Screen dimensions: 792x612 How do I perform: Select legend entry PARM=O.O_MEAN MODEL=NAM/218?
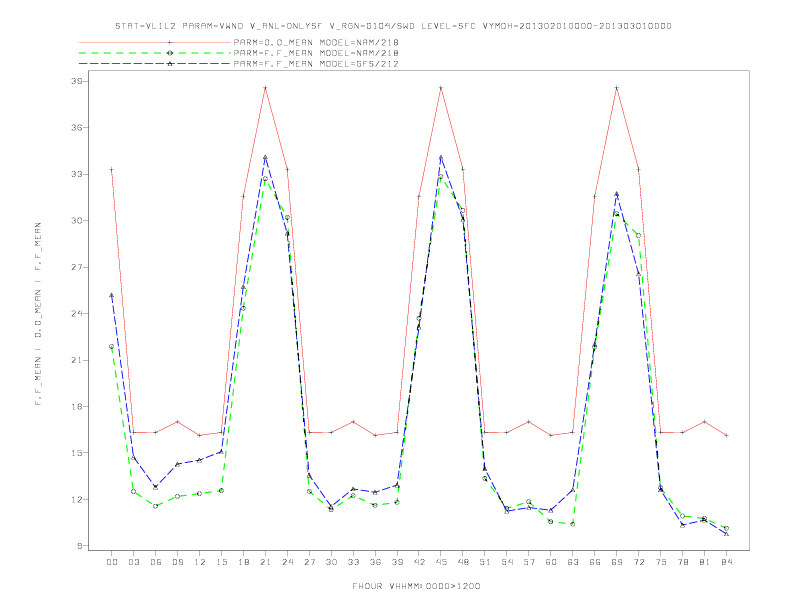pyautogui.click(x=316, y=43)
